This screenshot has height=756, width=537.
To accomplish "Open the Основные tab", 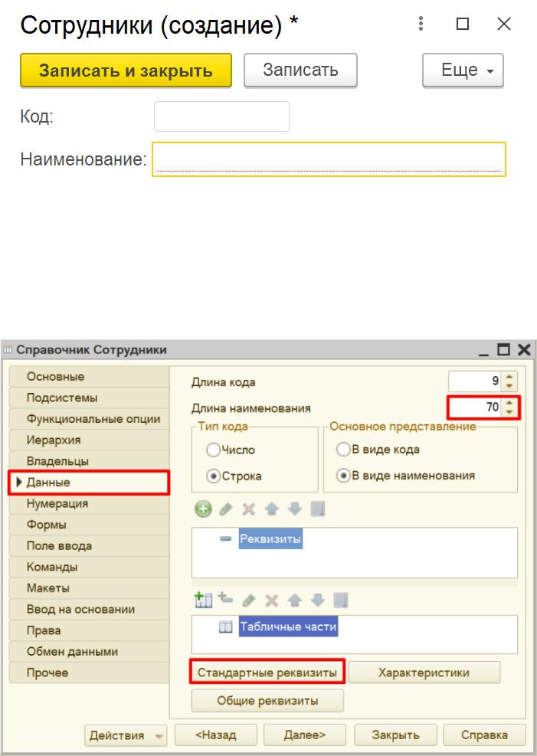I will click(89, 377).
